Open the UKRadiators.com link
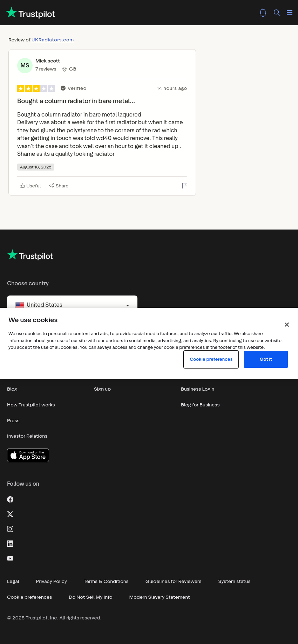This screenshot has width=298, height=644. point(53,40)
